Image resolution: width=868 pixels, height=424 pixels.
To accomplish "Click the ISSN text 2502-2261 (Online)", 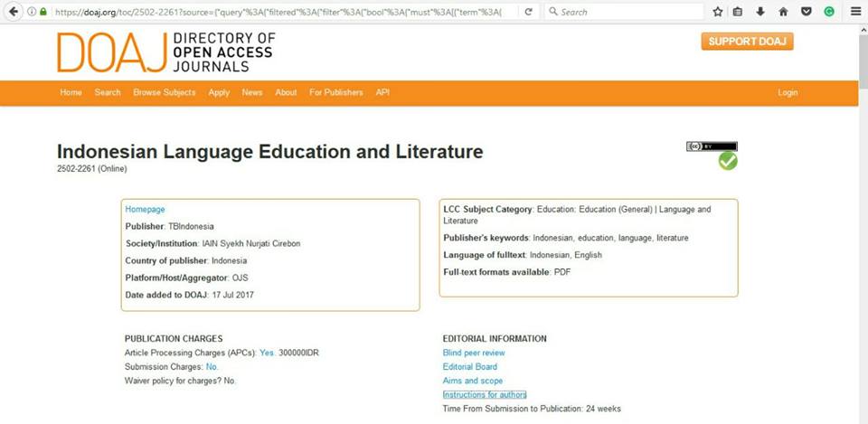I will pyautogui.click(x=92, y=169).
